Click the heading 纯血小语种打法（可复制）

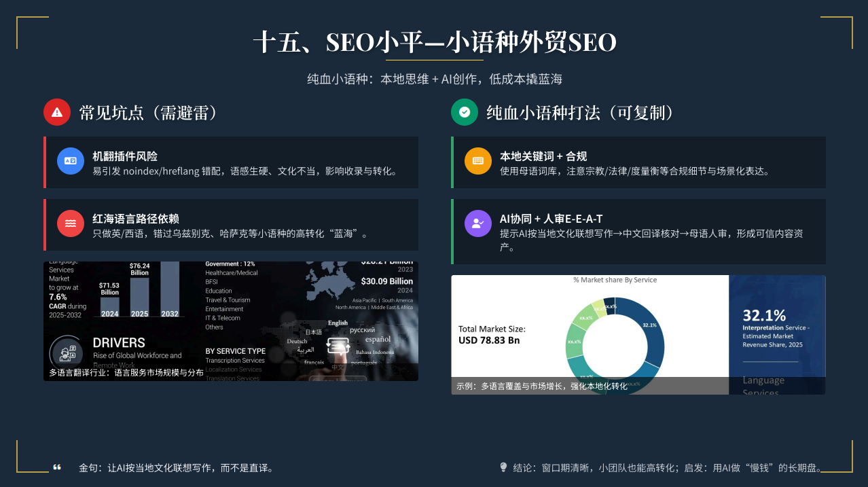[x=585, y=112]
